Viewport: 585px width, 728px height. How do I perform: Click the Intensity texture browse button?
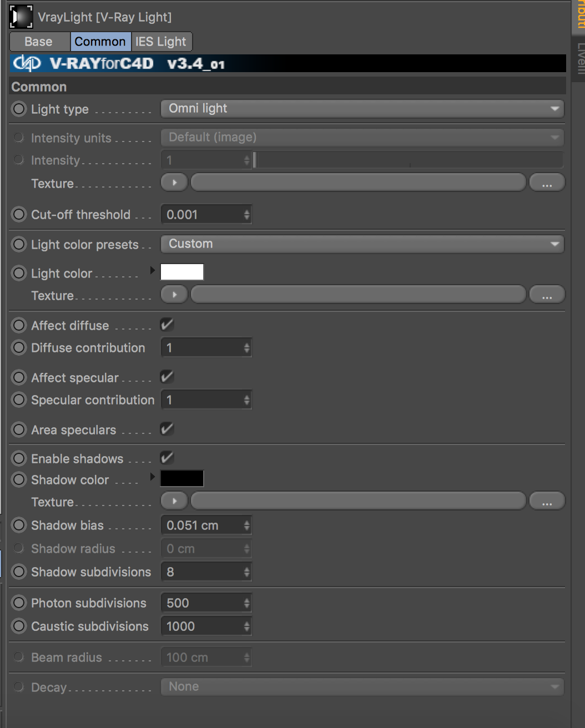[547, 183]
